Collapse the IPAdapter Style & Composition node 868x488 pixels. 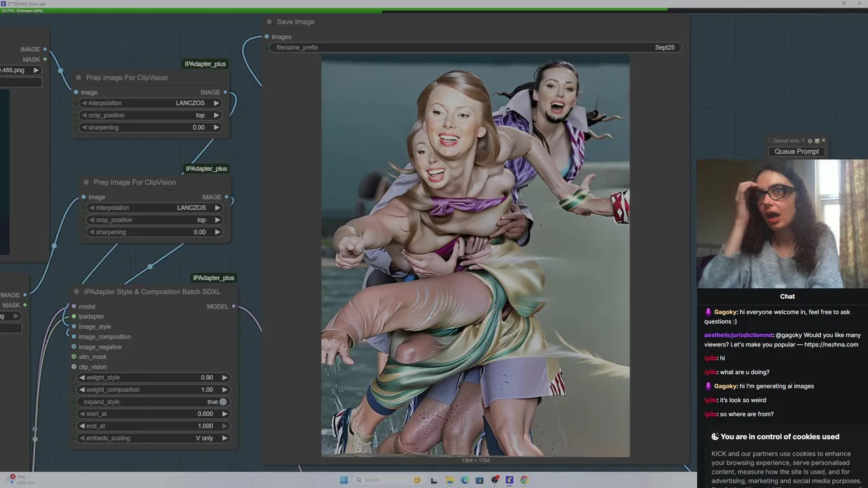click(77, 291)
